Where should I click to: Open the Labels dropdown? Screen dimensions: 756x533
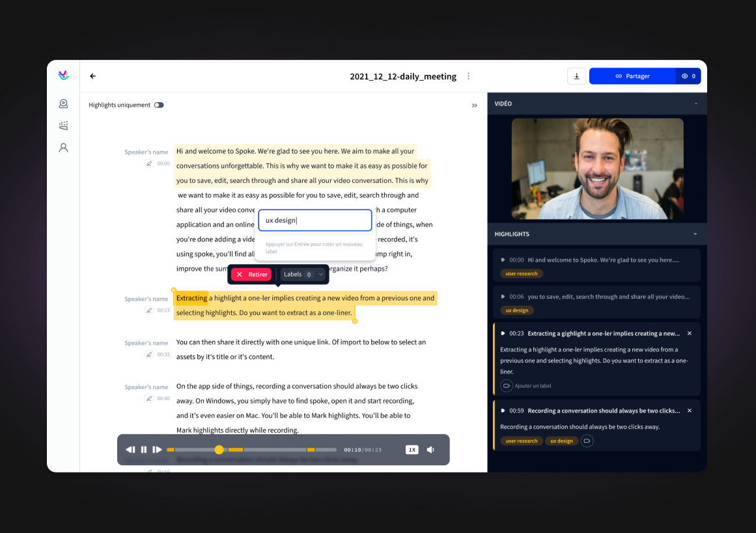[x=303, y=274]
